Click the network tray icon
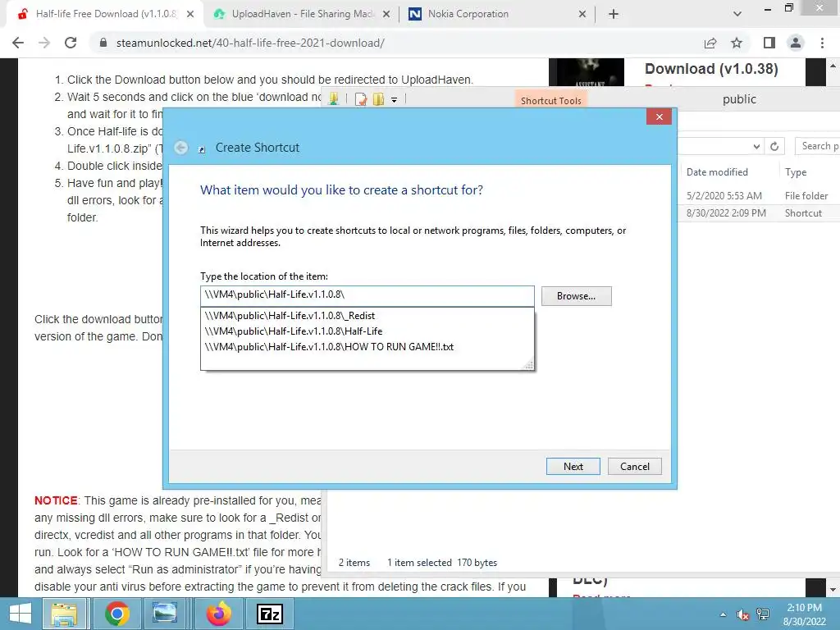This screenshot has width=840, height=630. click(x=763, y=614)
